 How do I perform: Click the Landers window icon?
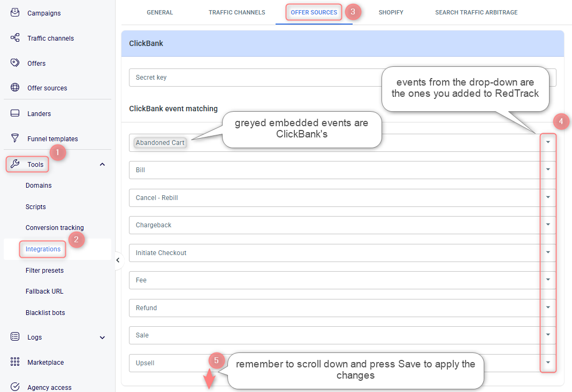coord(15,113)
